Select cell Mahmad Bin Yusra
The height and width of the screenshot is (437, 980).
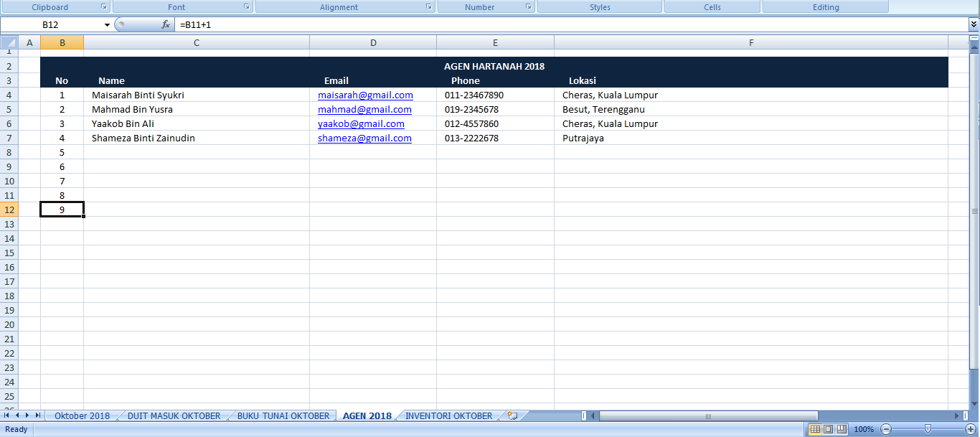(x=197, y=109)
